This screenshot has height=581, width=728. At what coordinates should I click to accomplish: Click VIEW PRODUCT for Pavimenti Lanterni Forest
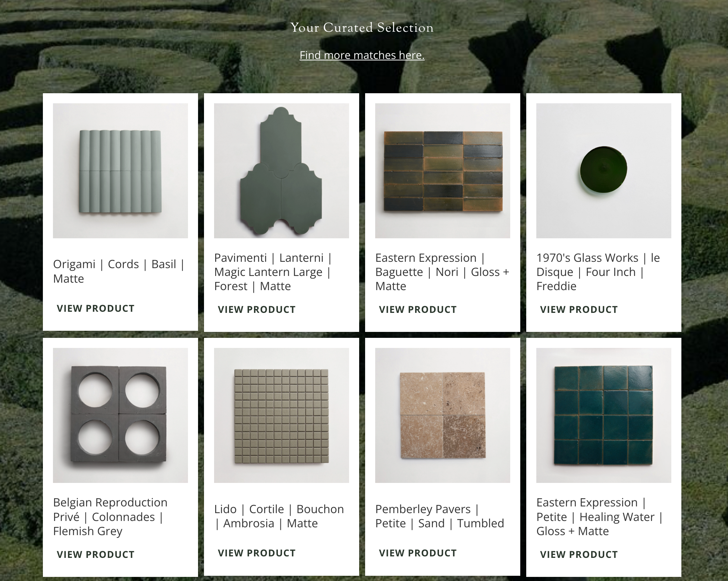[x=257, y=309]
